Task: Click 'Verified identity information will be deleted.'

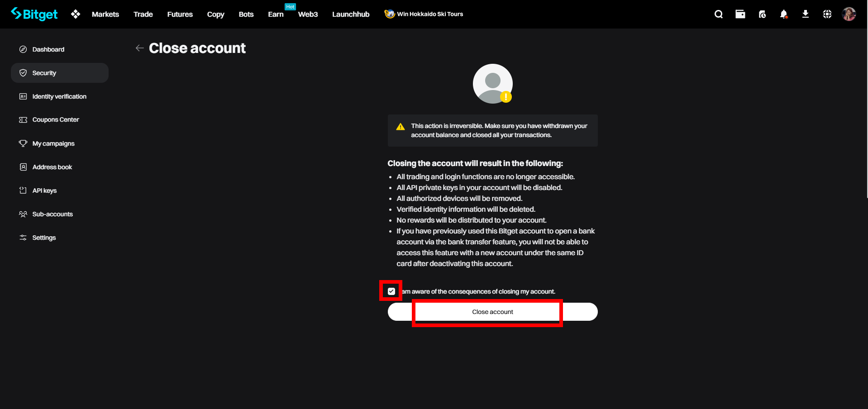Action: coord(466,209)
